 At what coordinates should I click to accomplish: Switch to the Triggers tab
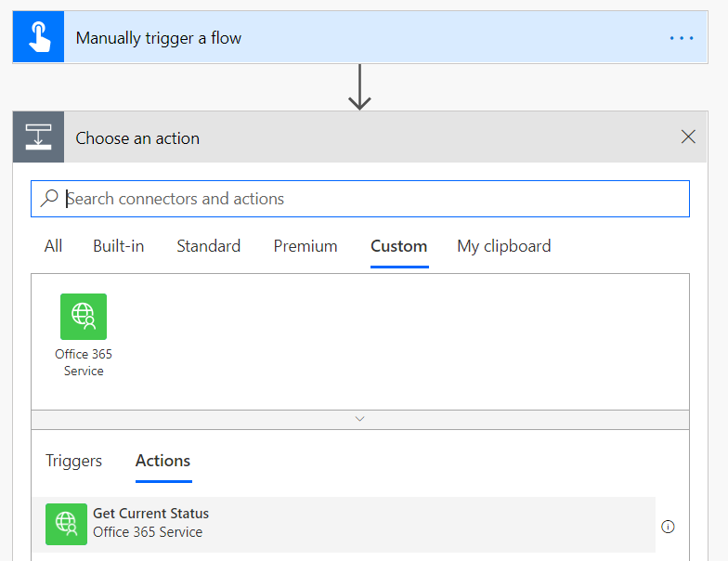(74, 461)
